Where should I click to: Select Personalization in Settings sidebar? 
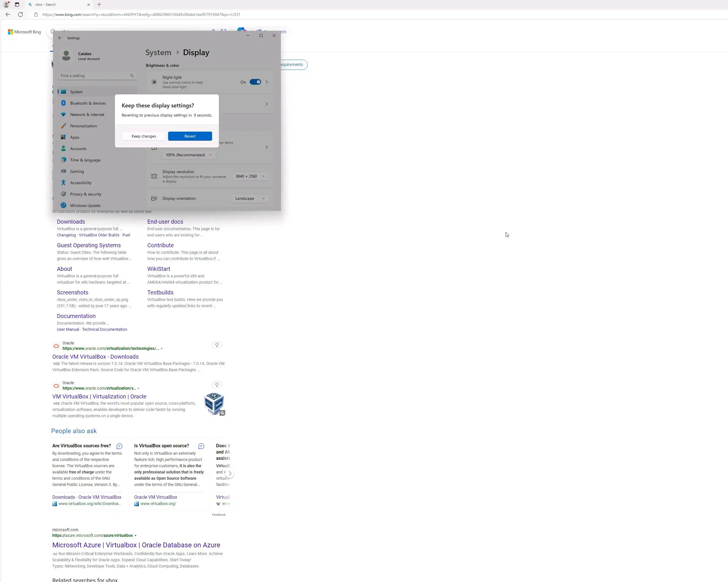pyautogui.click(x=83, y=126)
